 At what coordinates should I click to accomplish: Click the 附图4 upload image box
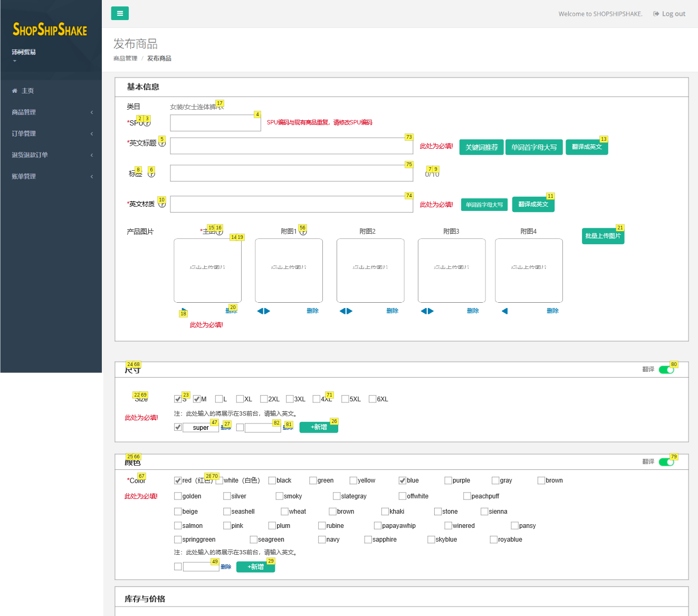coord(529,271)
